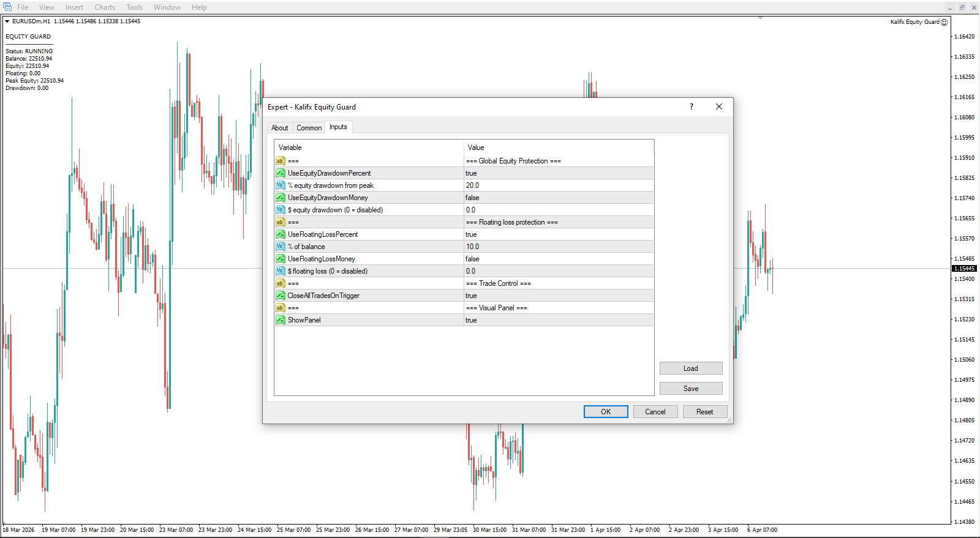This screenshot has height=538, width=980.
Task: Select the UseEquityDrawdownPercent variable name
Action: point(330,173)
